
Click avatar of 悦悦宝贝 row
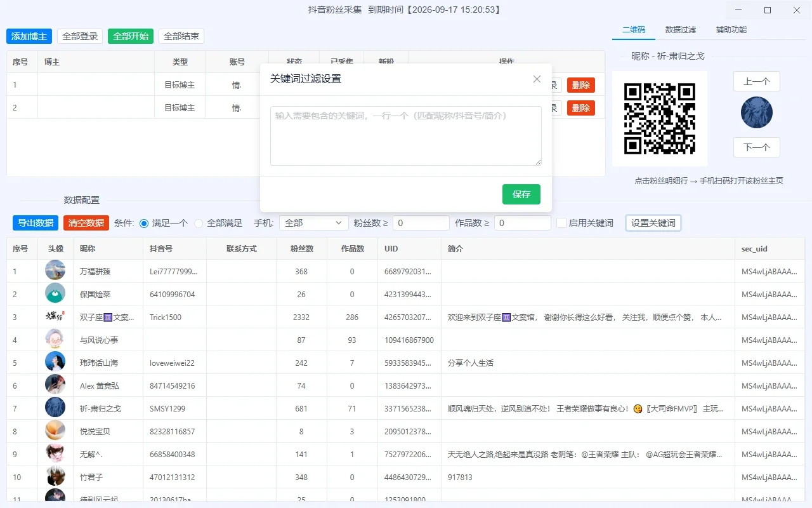(x=55, y=431)
